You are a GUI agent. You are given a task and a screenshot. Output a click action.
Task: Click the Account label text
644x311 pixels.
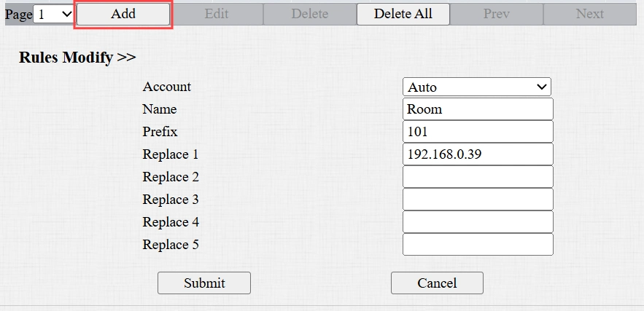tap(167, 87)
